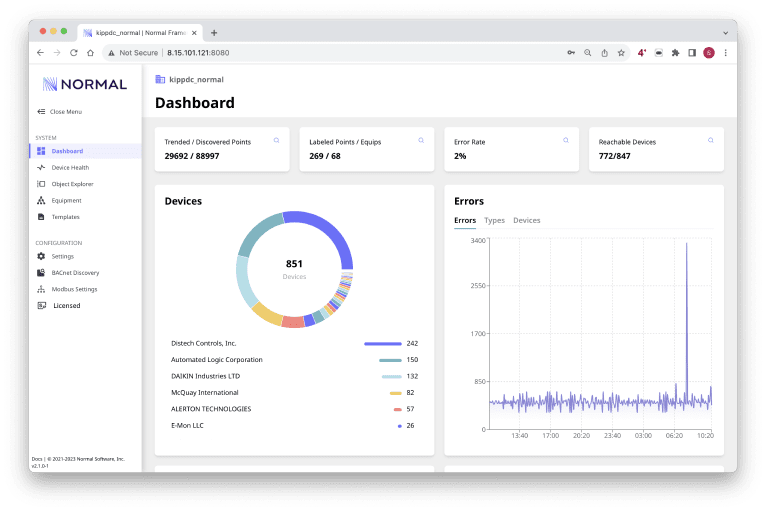
Task: Click magnifier on Trended / Discovered Points card
Action: (x=277, y=141)
